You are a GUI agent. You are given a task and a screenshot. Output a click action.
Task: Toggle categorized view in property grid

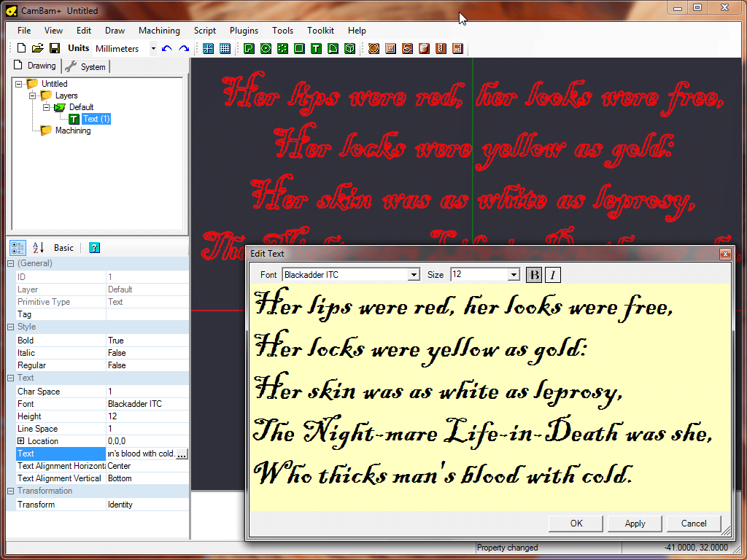coord(18,248)
